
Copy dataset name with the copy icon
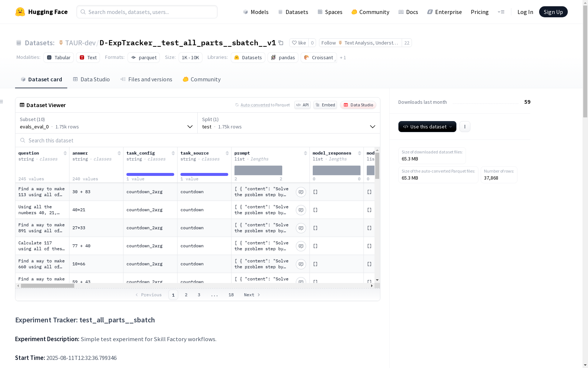(x=281, y=43)
